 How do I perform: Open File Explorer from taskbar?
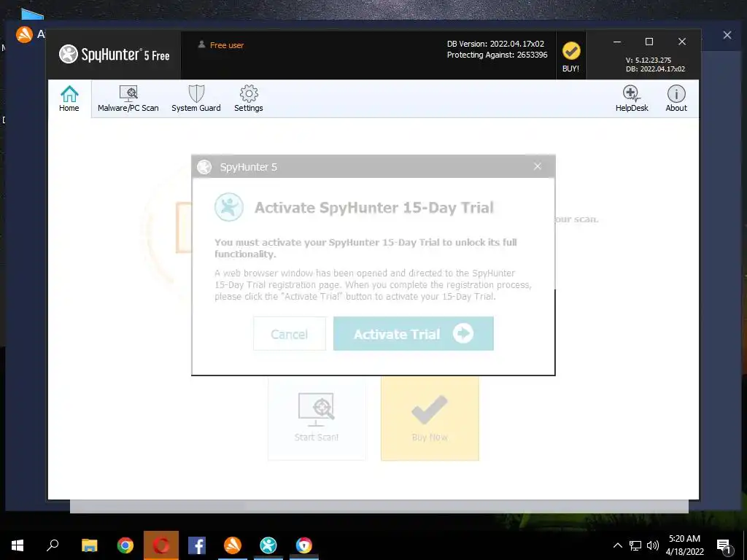pyautogui.click(x=89, y=545)
